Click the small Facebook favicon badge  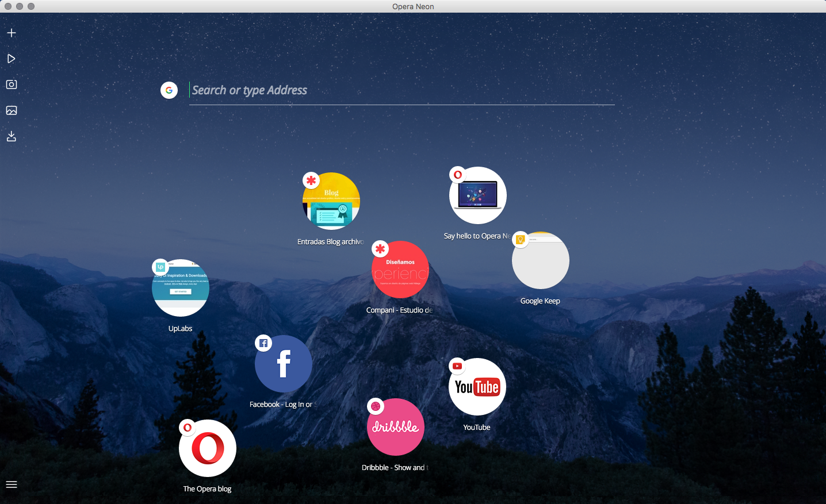coord(263,343)
